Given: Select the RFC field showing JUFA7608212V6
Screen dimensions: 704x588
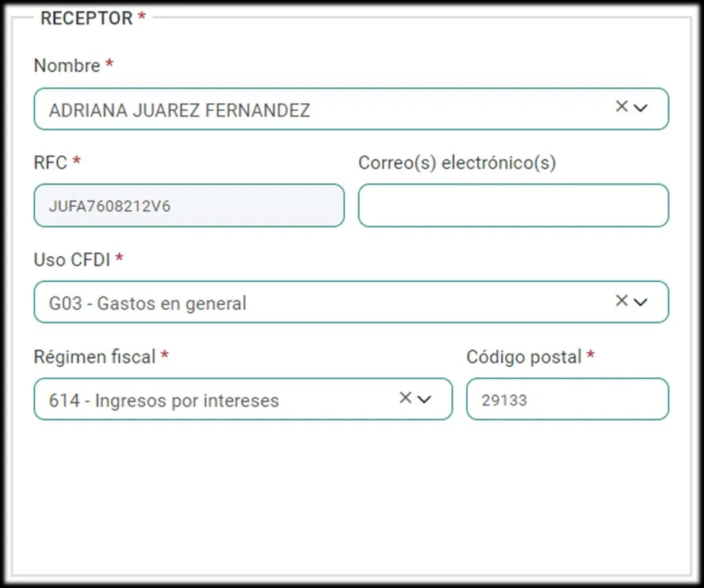Looking at the screenshot, I should point(188,204).
